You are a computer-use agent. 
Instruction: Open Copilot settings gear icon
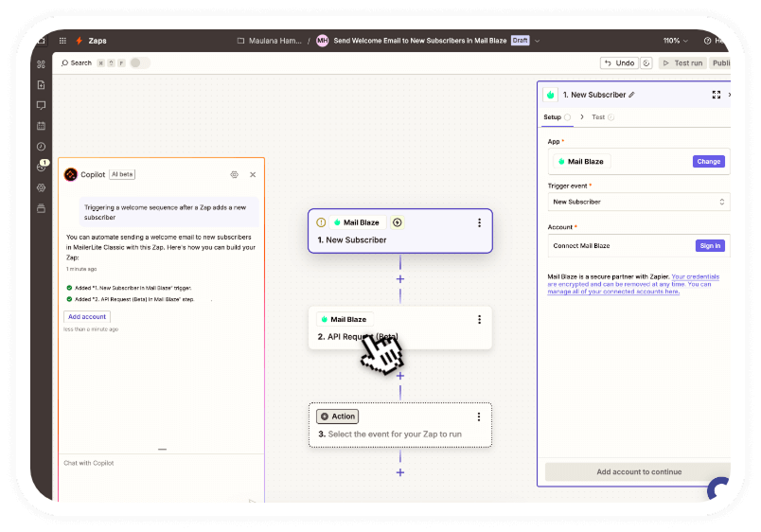[x=234, y=174]
